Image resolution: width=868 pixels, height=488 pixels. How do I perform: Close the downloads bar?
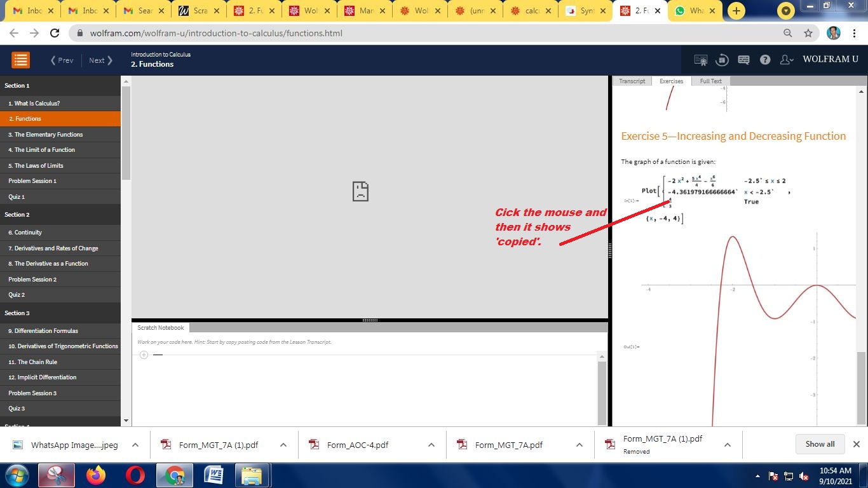click(856, 444)
